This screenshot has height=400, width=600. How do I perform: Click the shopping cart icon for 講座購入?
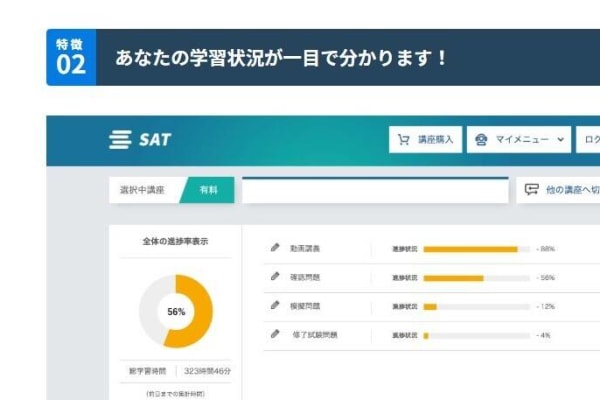coord(405,140)
